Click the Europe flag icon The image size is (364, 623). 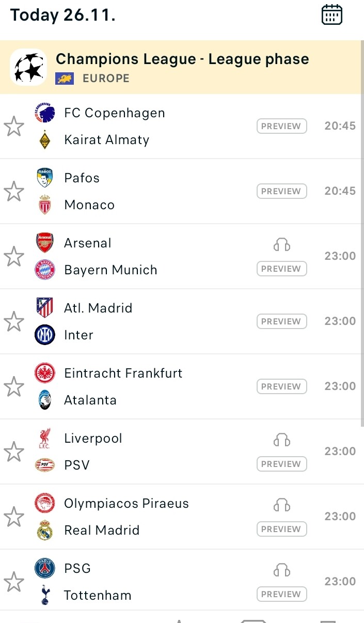[x=66, y=79]
